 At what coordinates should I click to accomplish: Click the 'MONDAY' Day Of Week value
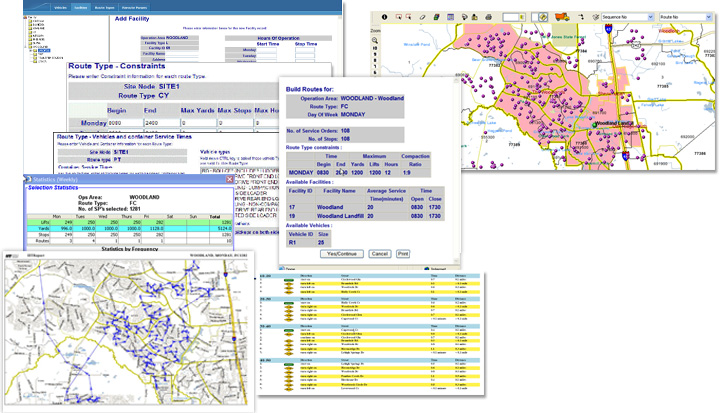353,114
